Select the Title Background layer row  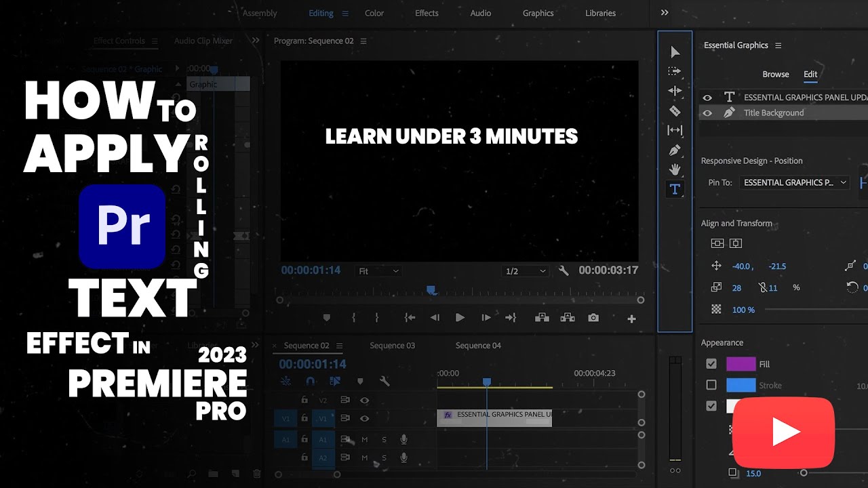pyautogui.click(x=783, y=113)
